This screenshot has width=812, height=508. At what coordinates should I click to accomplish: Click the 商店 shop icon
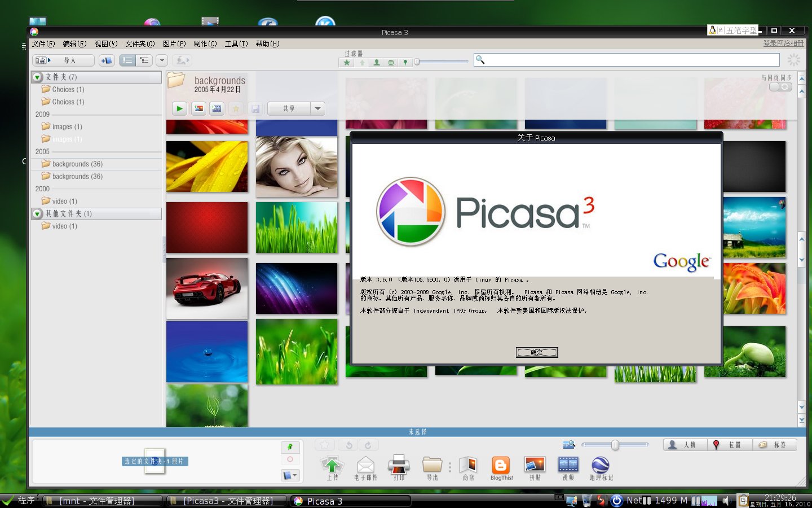click(468, 465)
